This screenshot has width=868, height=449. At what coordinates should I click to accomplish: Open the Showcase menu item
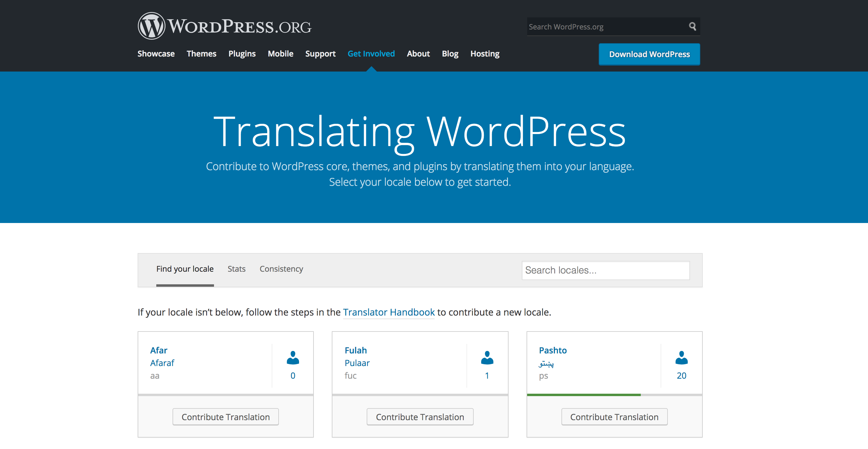point(156,53)
